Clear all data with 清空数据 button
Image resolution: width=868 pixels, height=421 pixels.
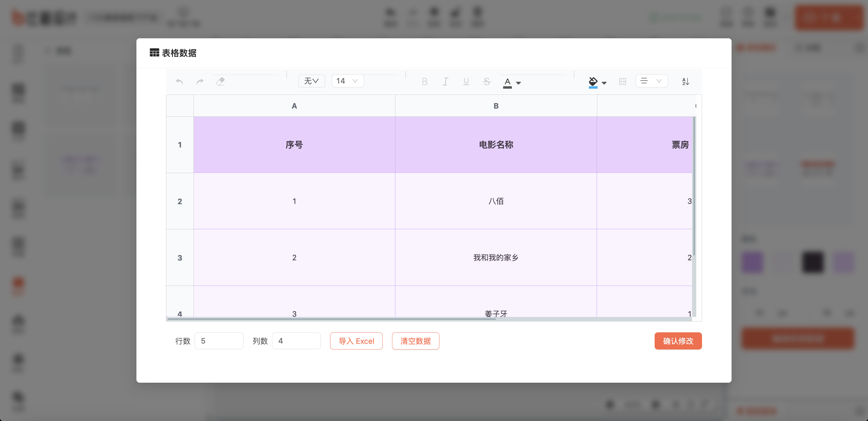click(x=416, y=341)
